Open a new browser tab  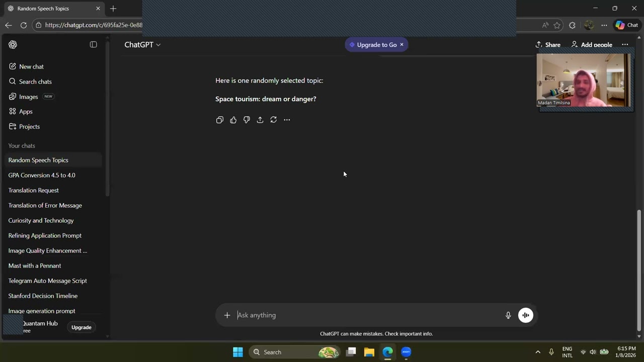click(113, 9)
